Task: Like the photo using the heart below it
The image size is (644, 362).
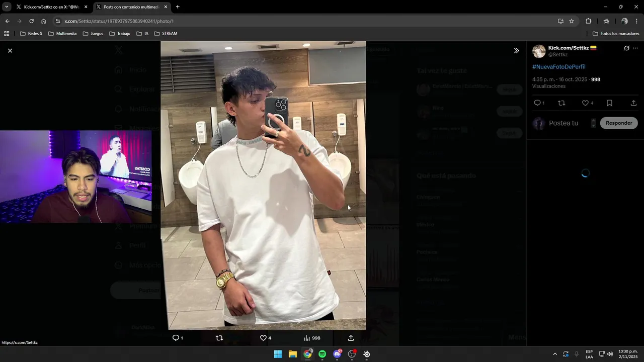Action: click(263, 338)
